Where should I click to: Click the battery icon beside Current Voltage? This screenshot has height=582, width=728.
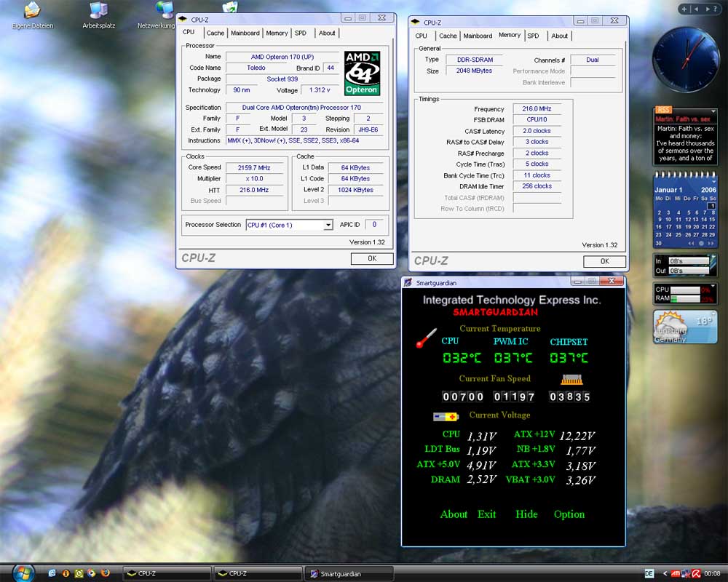446,416
